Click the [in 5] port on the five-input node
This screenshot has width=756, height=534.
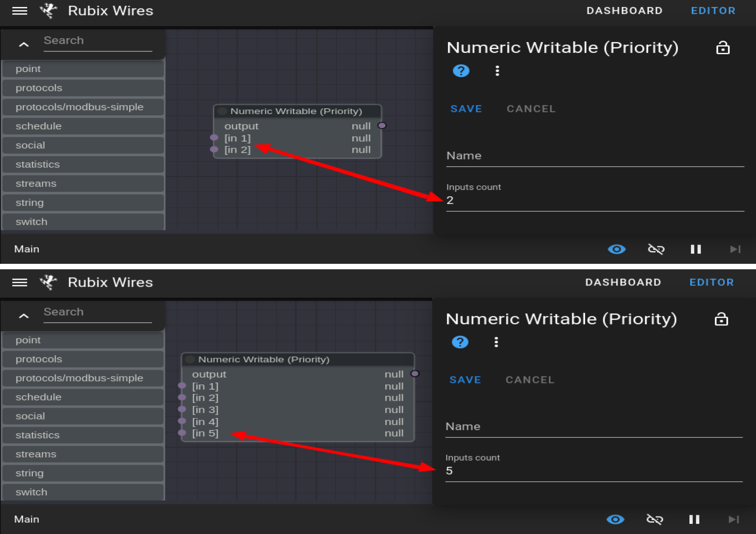point(182,433)
